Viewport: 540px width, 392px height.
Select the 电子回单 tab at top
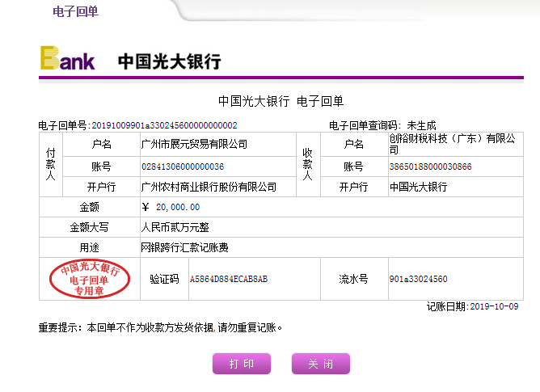(x=75, y=11)
